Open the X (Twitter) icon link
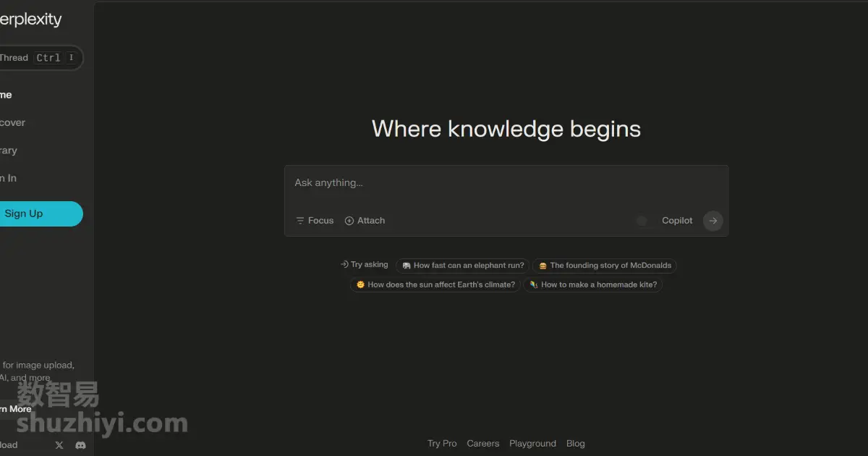Viewport: 868px width, 456px height. click(x=59, y=445)
